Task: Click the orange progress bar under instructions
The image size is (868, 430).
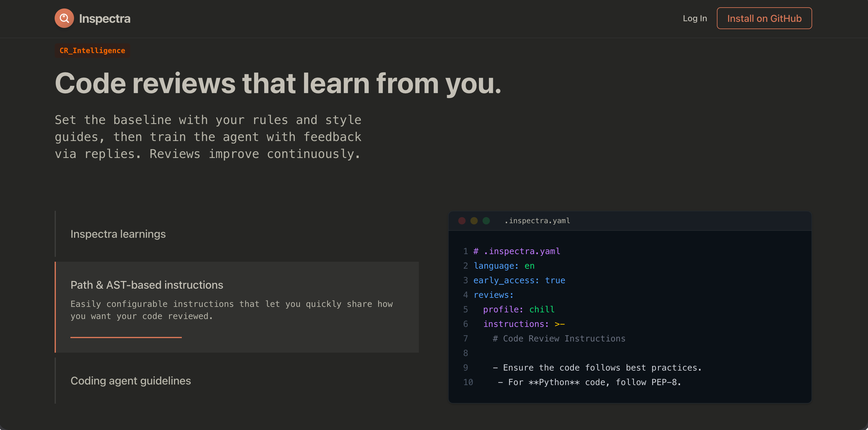Action: (x=126, y=337)
